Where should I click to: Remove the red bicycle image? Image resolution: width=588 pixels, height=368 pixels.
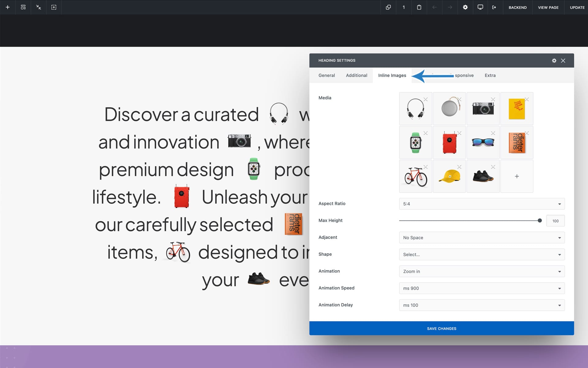tap(426, 167)
